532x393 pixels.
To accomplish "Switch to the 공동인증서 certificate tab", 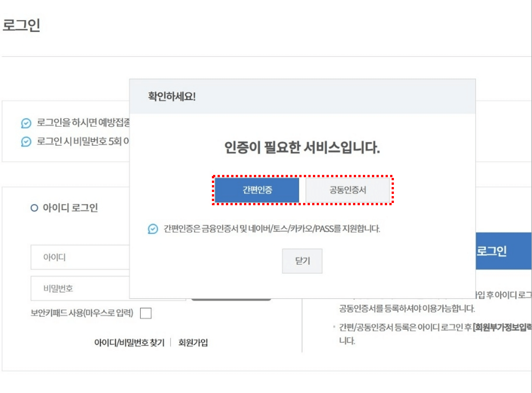I will pos(346,190).
